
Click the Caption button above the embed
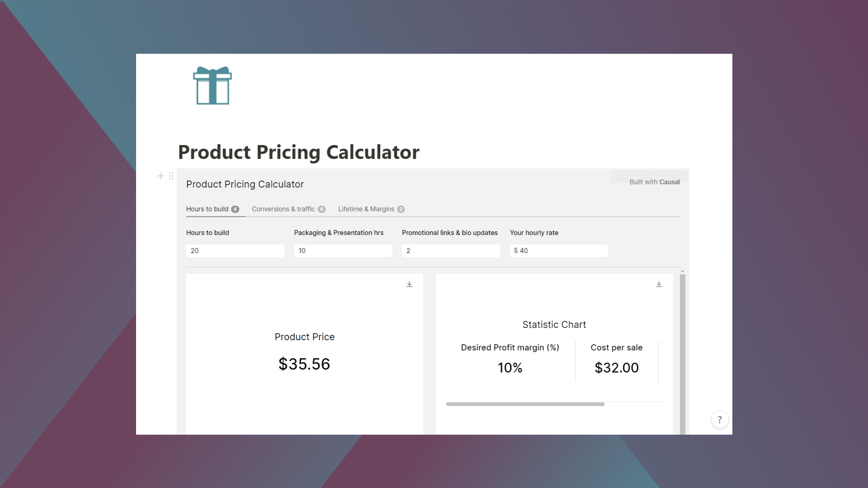(x=637, y=177)
